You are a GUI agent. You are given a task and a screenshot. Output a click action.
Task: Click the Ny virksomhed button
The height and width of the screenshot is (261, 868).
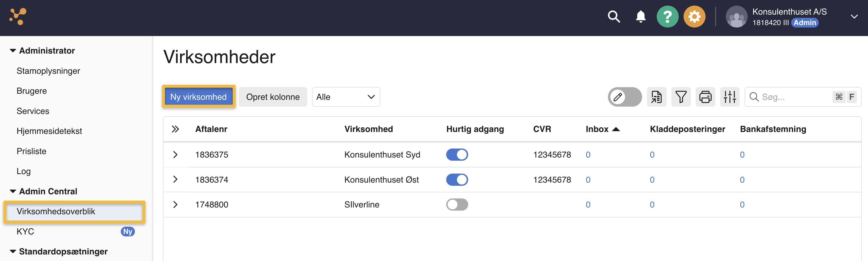click(x=199, y=97)
